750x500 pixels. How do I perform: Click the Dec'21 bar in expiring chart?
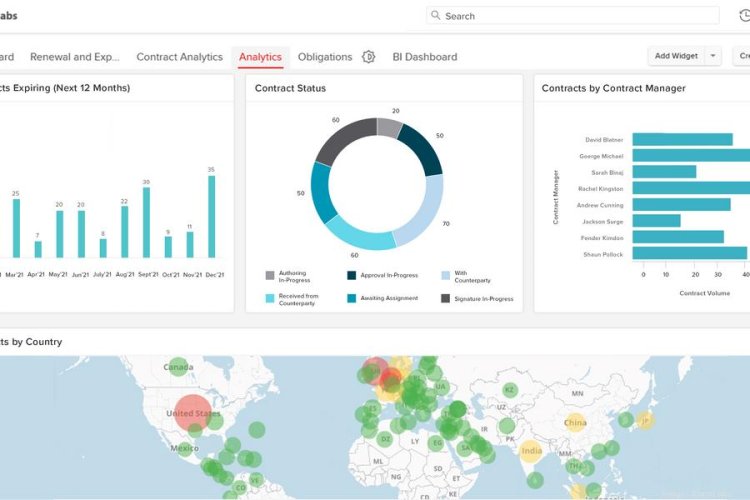pyautogui.click(x=211, y=217)
